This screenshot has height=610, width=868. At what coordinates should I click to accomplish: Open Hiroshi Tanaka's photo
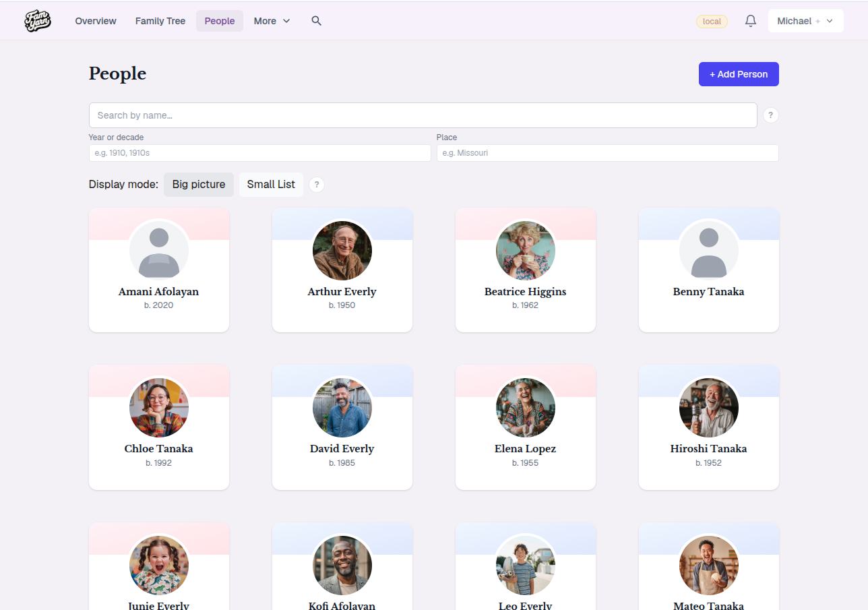[x=709, y=407]
